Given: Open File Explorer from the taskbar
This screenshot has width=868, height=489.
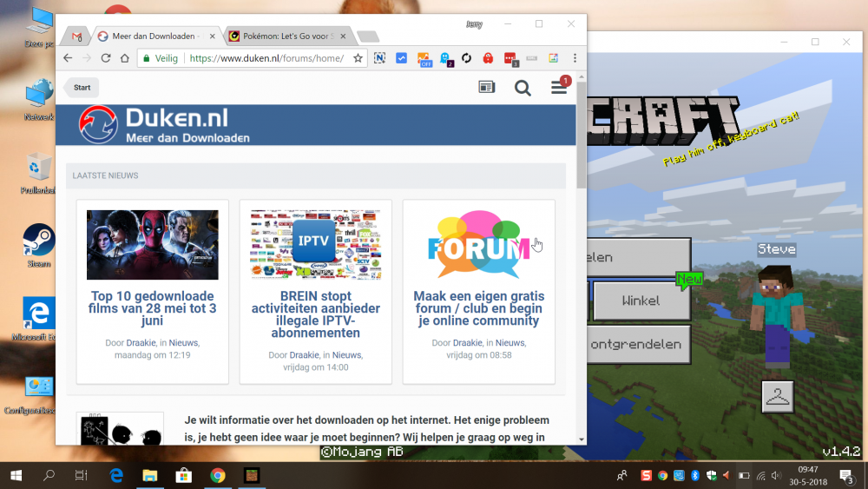Looking at the screenshot, I should (149, 475).
